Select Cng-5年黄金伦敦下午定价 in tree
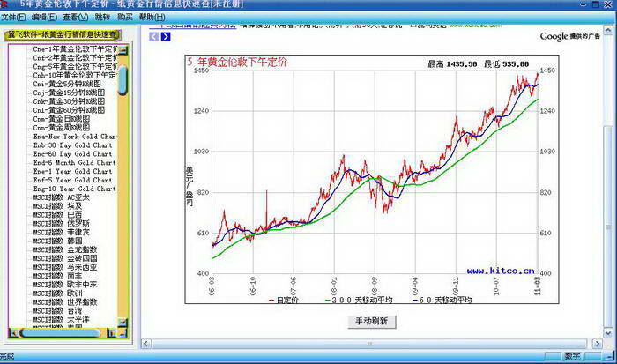The image size is (617, 364). 75,66
